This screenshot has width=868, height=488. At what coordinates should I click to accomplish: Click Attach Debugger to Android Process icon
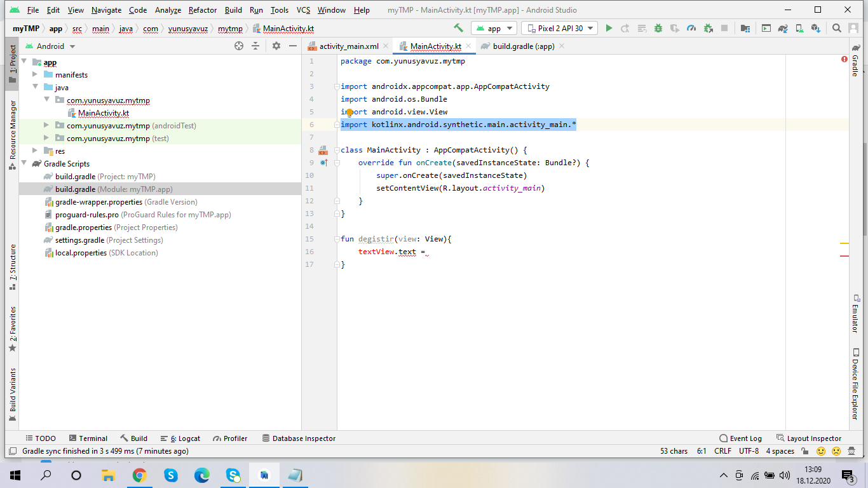(x=708, y=28)
